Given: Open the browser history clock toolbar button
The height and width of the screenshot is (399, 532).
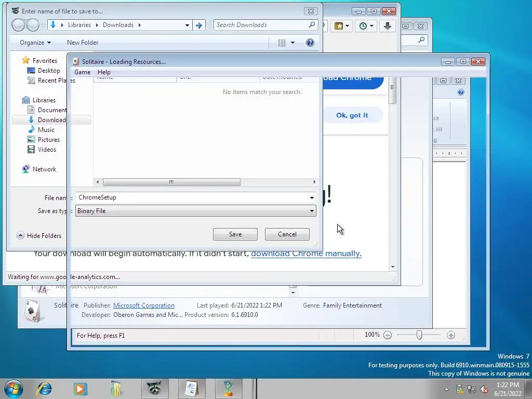Looking at the screenshot, I should [366, 26].
